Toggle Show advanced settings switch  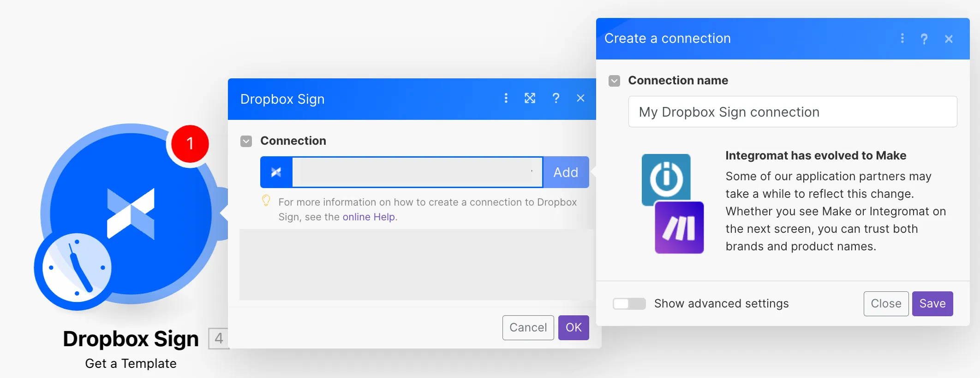[629, 304]
